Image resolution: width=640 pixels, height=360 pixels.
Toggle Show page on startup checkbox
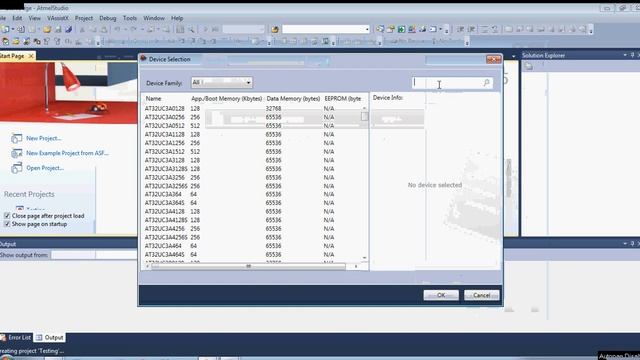tap(7, 224)
